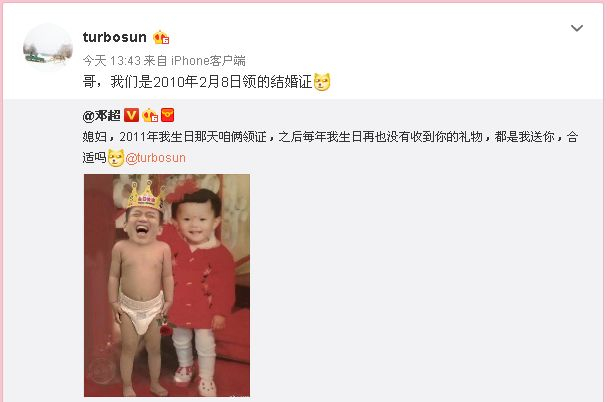607x402 pixels.
Task: Expand the post options chevron menu
Action: pyautogui.click(x=577, y=28)
